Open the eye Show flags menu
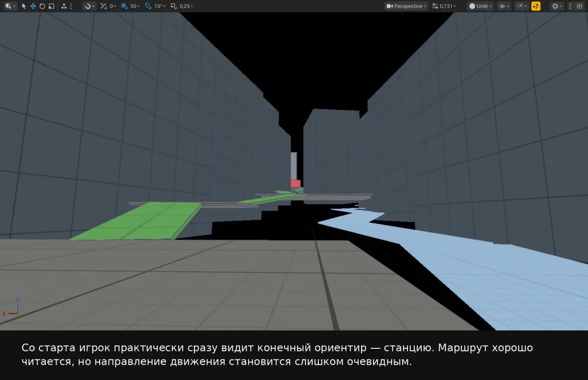The image size is (588, 380). pyautogui.click(x=504, y=6)
